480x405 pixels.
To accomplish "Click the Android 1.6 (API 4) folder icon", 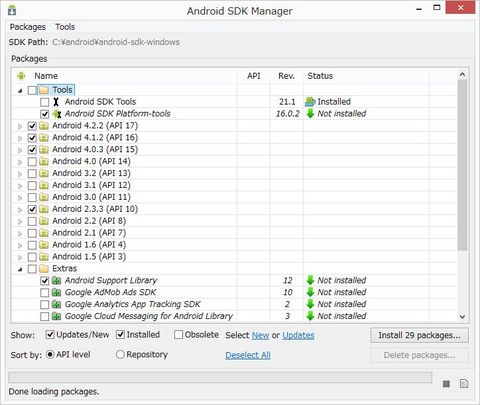I will click(44, 245).
